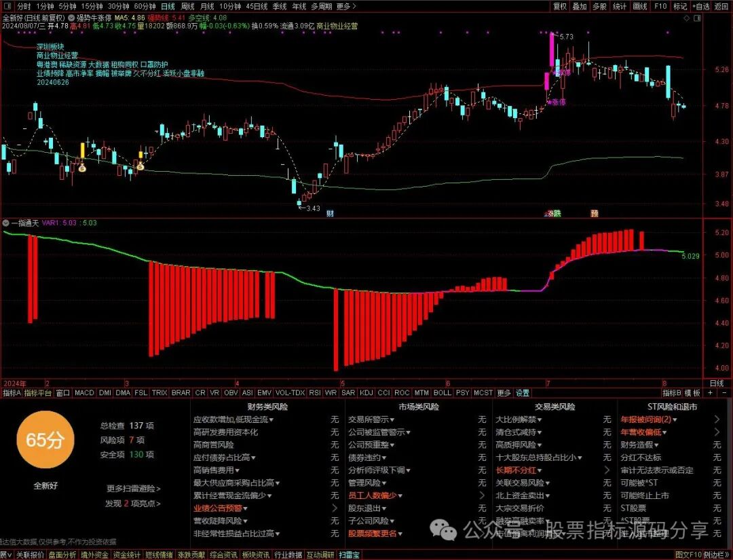The image size is (733, 560).
Task: Click 日线 label on the time axis
Action: (717, 384)
